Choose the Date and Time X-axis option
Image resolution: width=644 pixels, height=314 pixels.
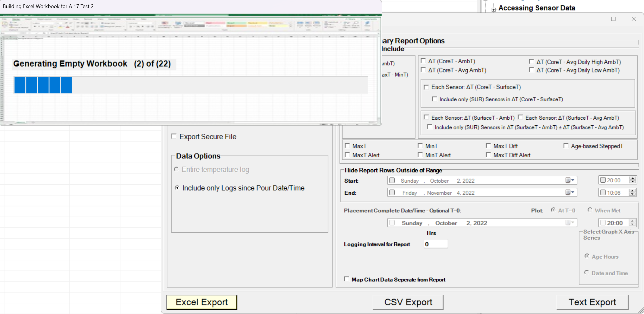586,273
